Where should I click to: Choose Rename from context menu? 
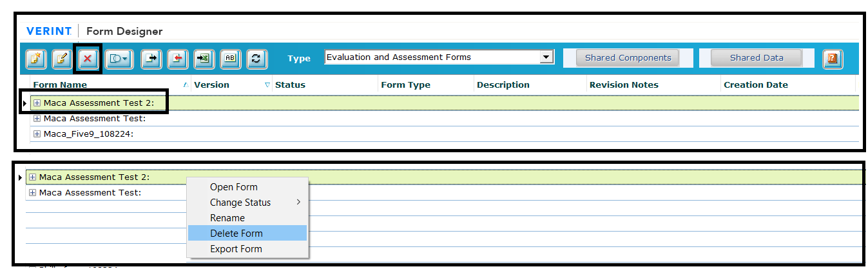coord(247,218)
